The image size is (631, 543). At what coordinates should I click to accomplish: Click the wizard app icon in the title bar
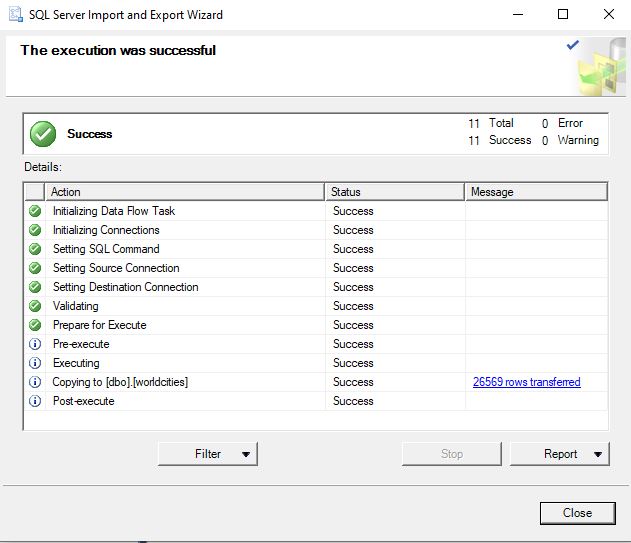13,15
